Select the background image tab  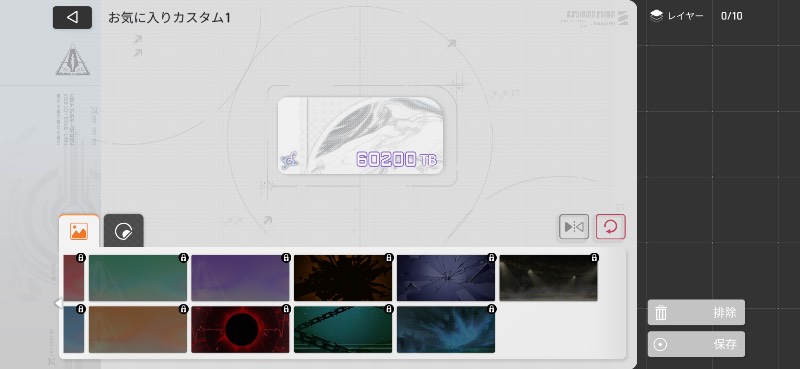pyautogui.click(x=79, y=231)
